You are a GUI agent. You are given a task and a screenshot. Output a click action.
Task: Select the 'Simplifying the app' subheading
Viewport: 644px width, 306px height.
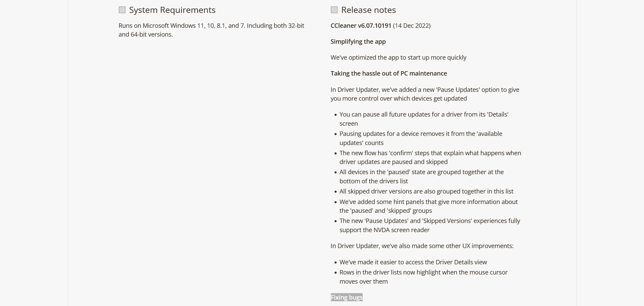click(x=358, y=41)
